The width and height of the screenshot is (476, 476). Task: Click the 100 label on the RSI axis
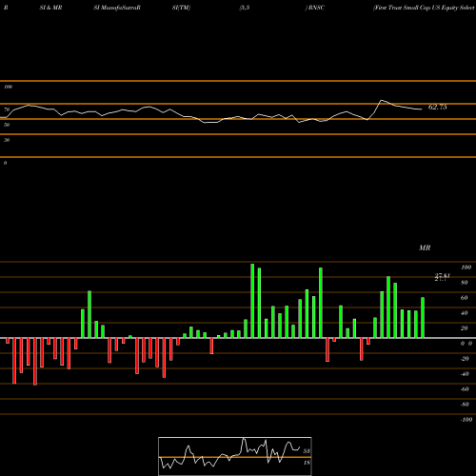[8, 87]
